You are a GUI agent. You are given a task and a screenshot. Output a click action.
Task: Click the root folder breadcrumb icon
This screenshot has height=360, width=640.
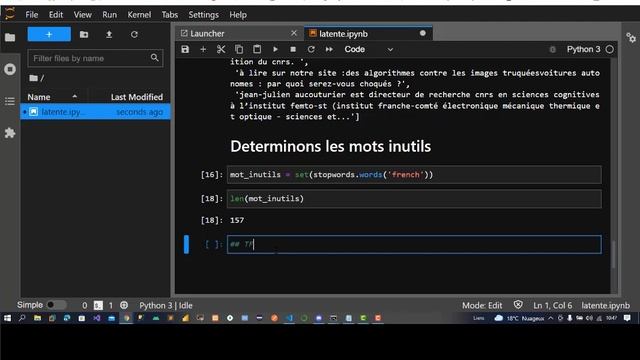click(x=33, y=78)
